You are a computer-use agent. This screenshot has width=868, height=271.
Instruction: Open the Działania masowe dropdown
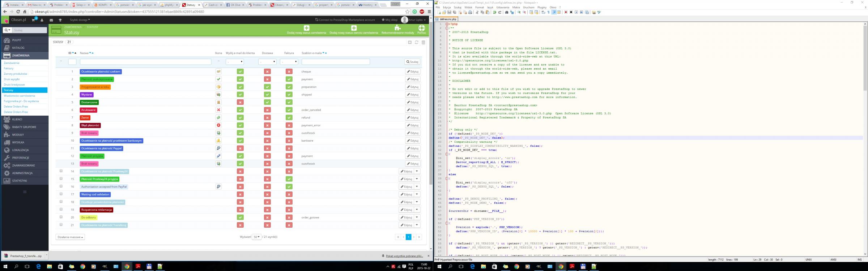(70, 237)
